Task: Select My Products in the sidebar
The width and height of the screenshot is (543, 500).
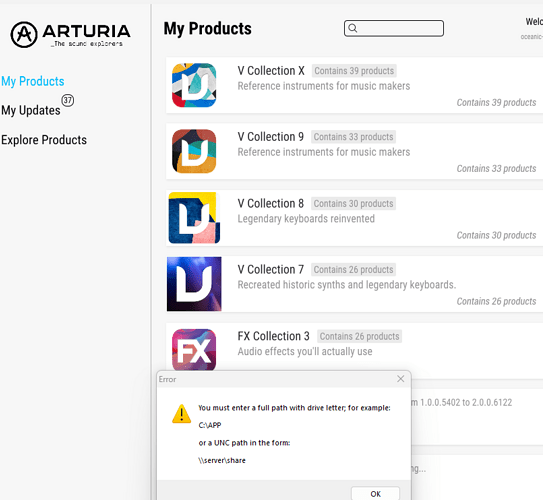Action: coord(33,81)
